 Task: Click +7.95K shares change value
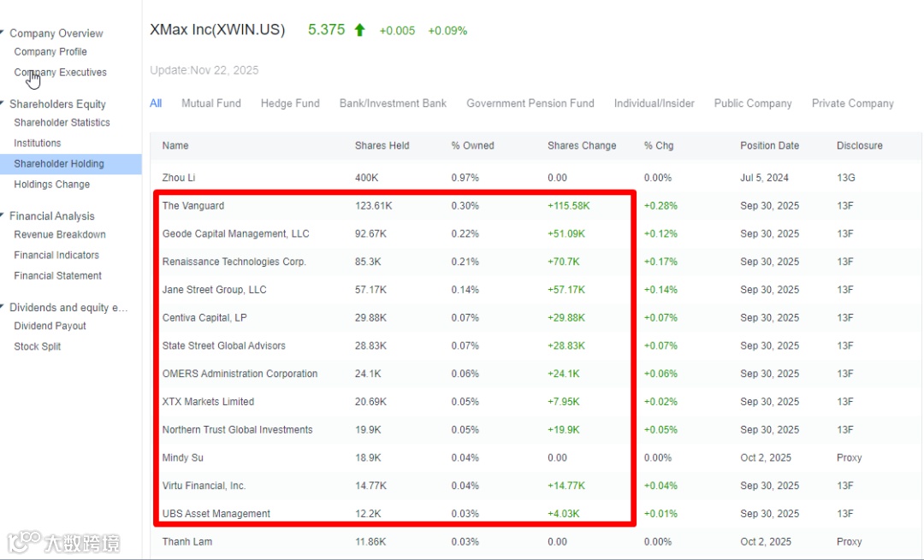point(563,402)
